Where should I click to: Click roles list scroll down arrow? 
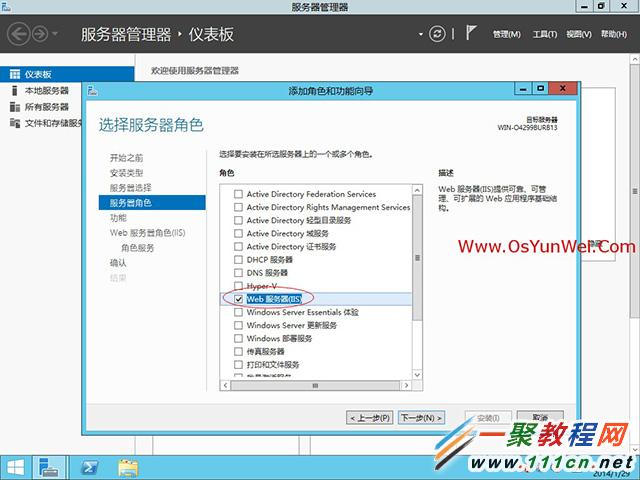click(417, 374)
